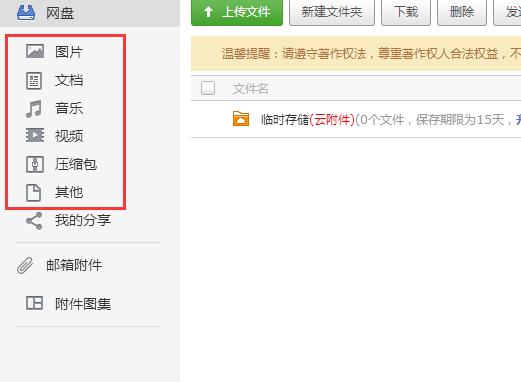Click the 图片 picture icon

[x=35, y=51]
